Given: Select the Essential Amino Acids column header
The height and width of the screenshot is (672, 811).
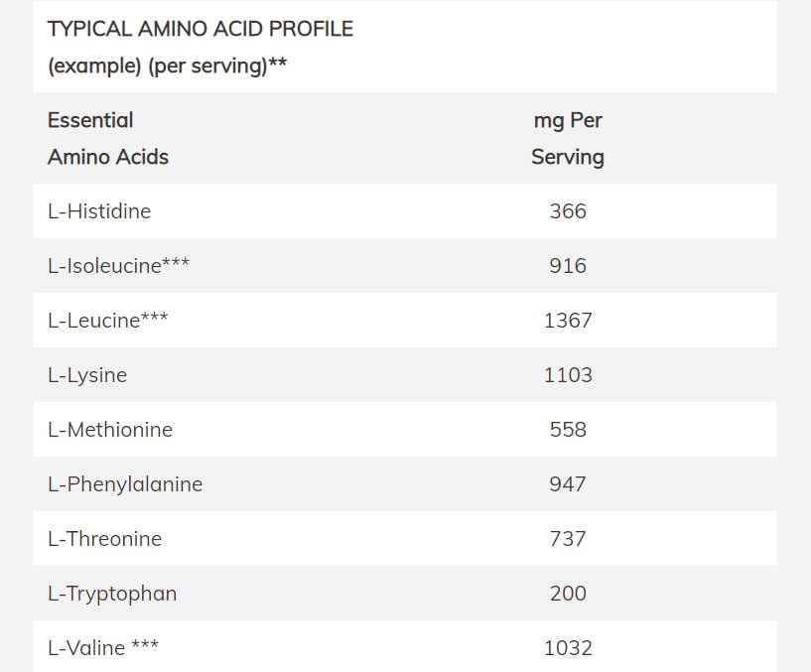Looking at the screenshot, I should click(x=108, y=139).
